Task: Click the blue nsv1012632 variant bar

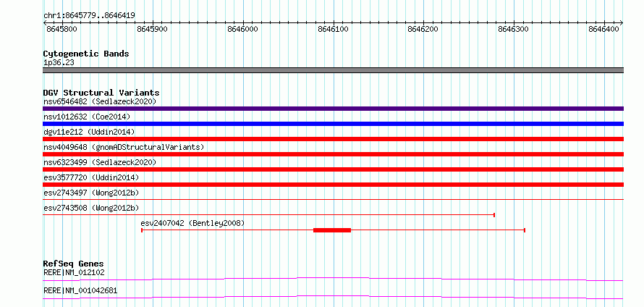Action: pyautogui.click(x=333, y=124)
